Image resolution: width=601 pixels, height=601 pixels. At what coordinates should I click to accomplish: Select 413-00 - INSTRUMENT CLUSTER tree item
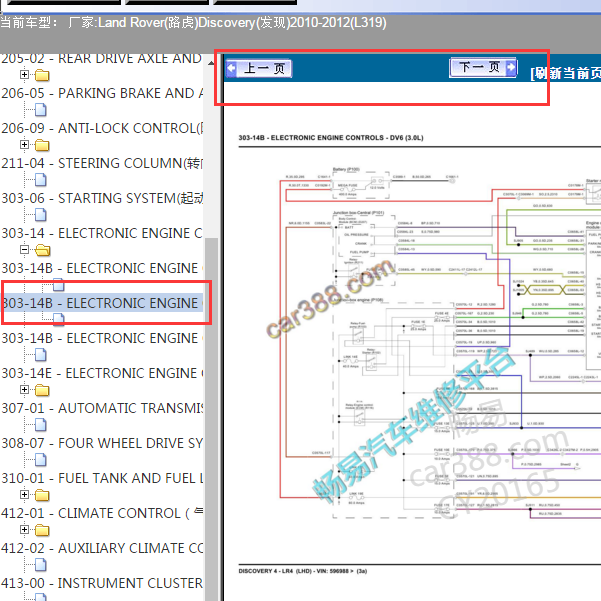[x=102, y=583]
